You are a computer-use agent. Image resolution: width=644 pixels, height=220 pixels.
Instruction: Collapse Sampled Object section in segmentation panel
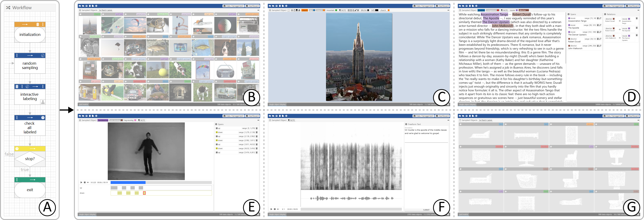pyautogui.click(x=448, y=10)
